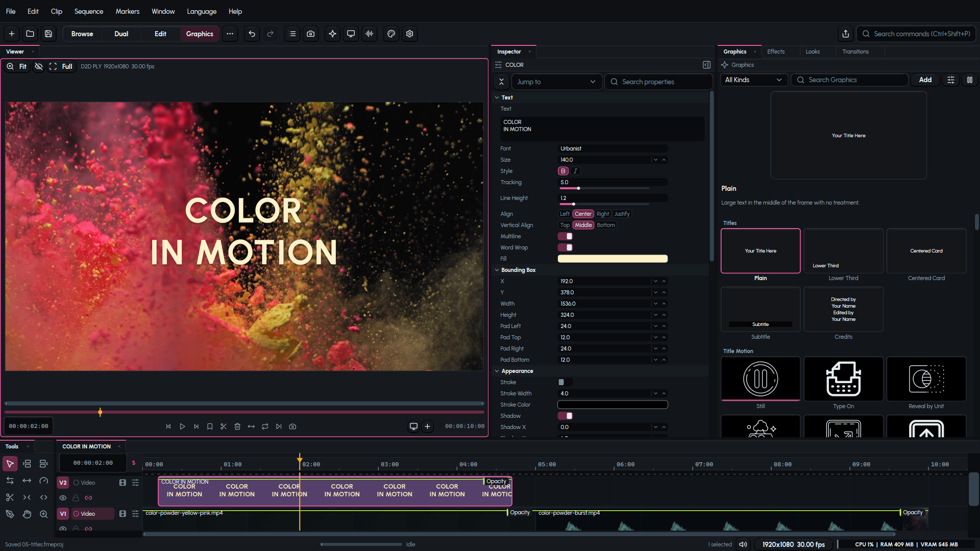Click the export share icon
The width and height of the screenshot is (980, 551).
(x=846, y=34)
